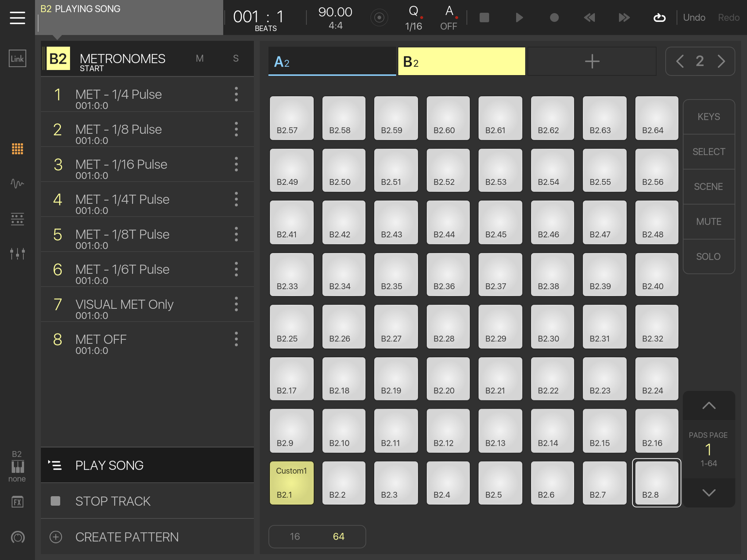Open options for VISUAL MET Only
The height and width of the screenshot is (560, 747).
tap(236, 304)
